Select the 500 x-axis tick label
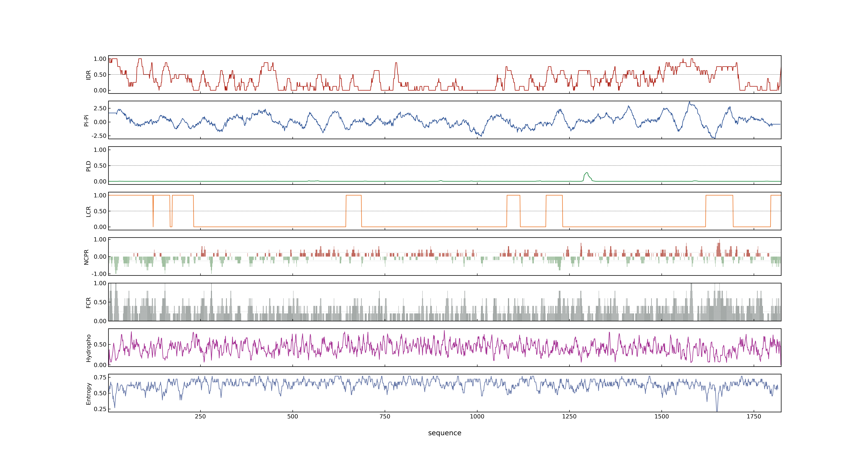This screenshot has height=463, width=868. click(x=292, y=416)
